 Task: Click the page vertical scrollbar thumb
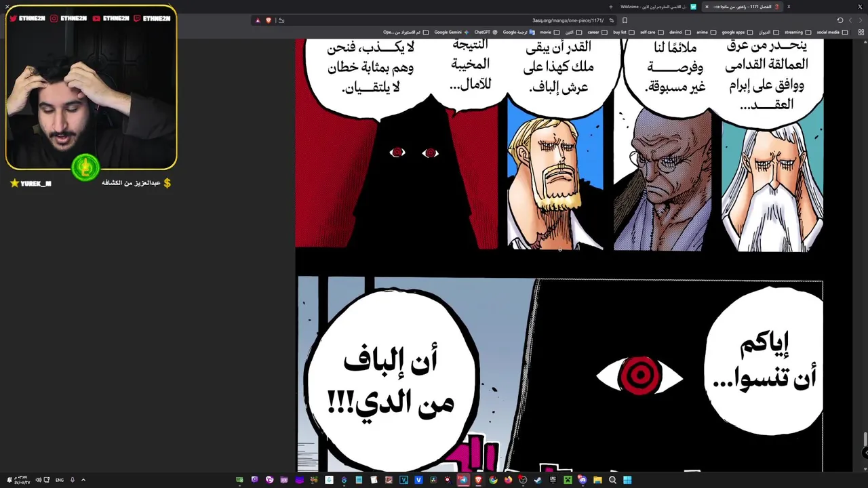(865, 440)
